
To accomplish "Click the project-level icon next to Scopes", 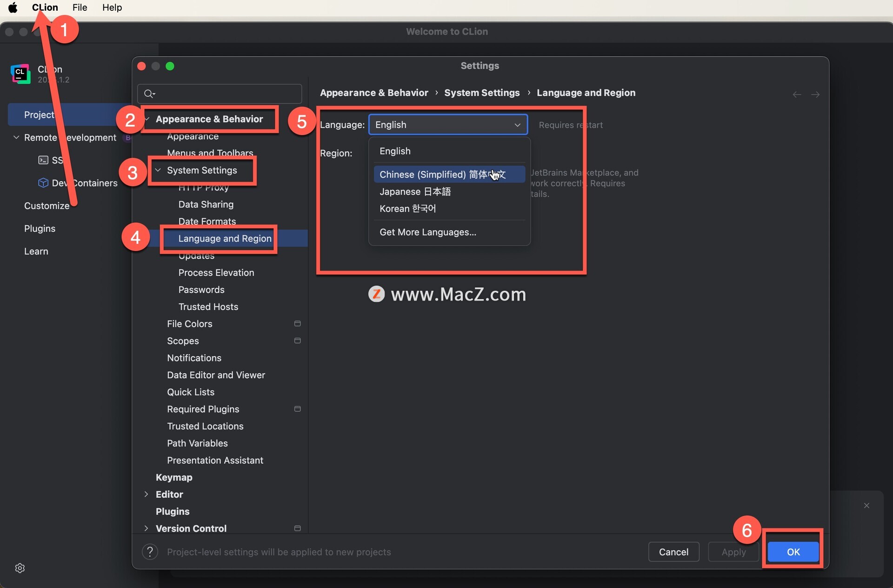I will click(x=298, y=341).
